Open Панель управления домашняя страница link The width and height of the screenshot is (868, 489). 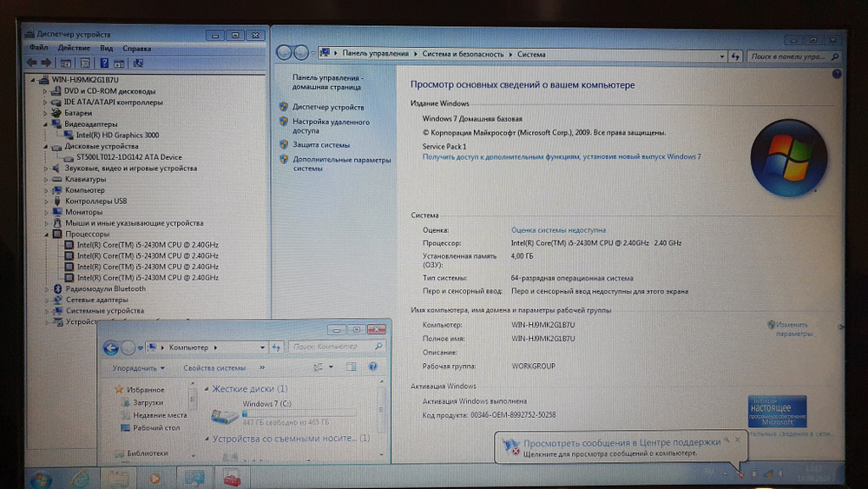coord(328,83)
